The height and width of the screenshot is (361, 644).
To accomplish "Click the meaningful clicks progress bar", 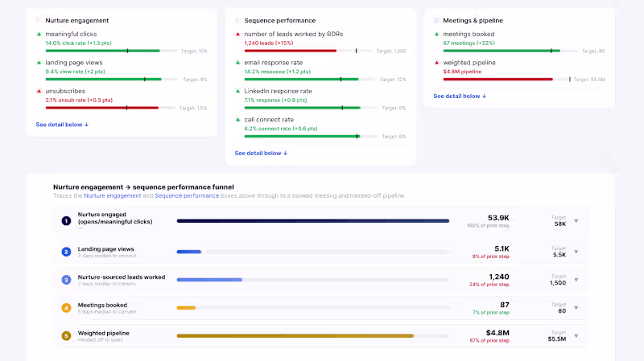I will pos(111,51).
